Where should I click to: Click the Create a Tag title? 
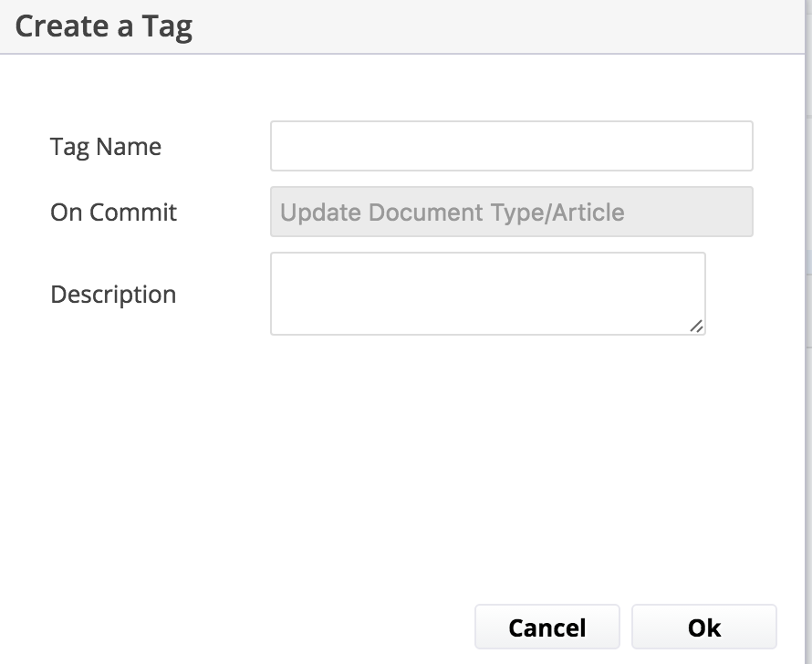pos(104,26)
